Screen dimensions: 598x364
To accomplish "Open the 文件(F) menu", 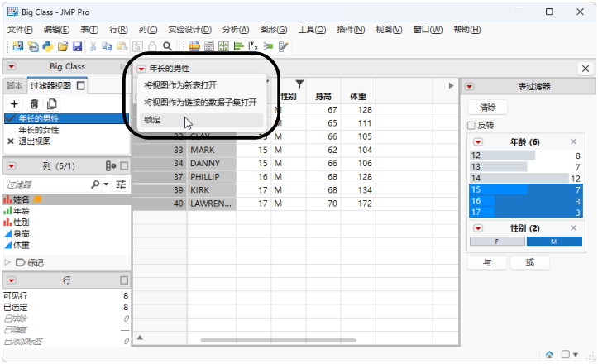I will 20,30.
